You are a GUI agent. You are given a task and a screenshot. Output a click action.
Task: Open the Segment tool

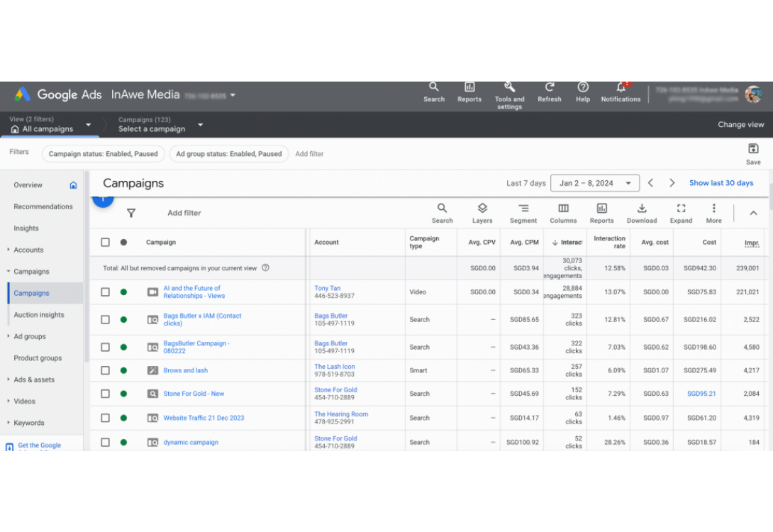[x=523, y=213]
